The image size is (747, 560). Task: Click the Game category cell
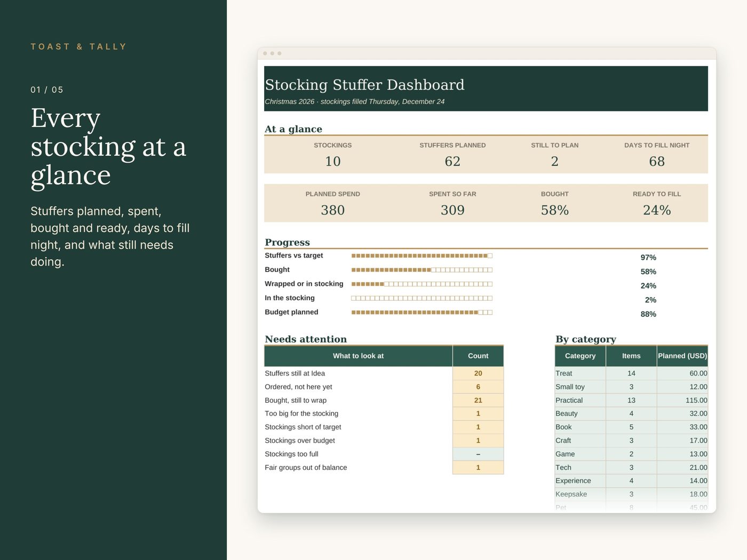581,454
